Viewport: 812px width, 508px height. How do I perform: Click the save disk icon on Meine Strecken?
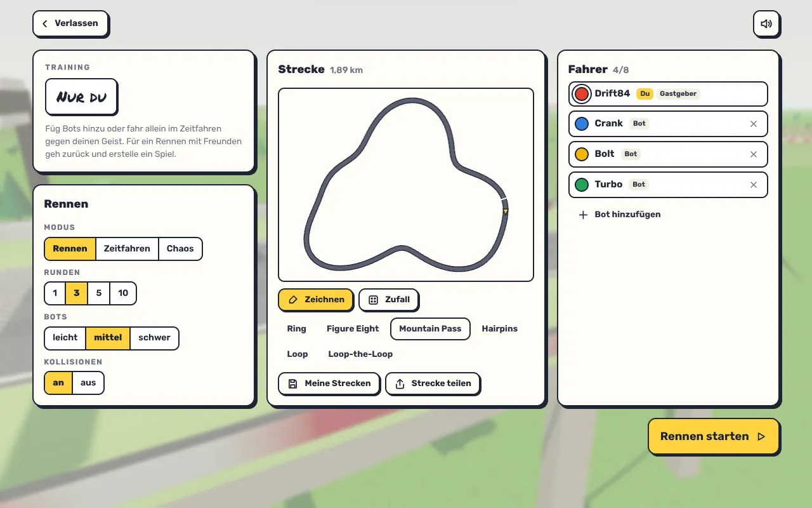pyautogui.click(x=293, y=384)
